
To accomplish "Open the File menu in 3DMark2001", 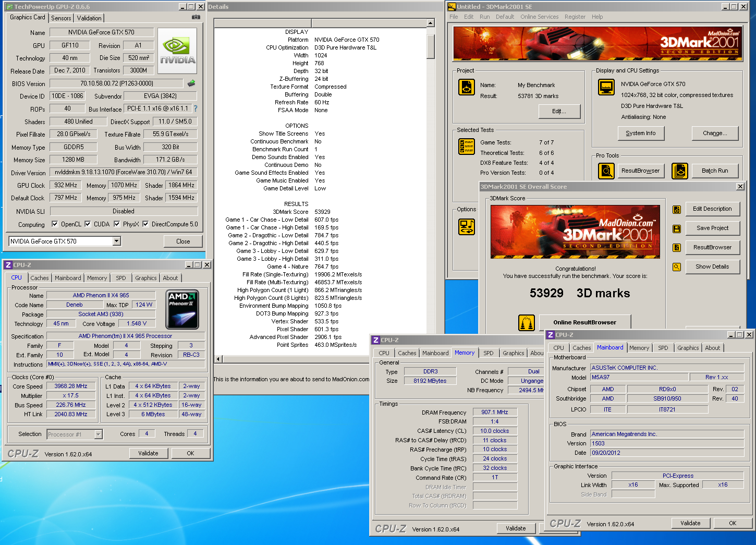I will (x=454, y=17).
